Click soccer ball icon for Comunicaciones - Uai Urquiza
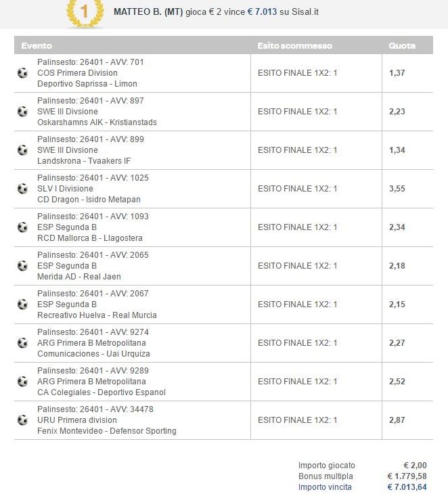Image resolution: width=448 pixels, height=496 pixels. 22,343
